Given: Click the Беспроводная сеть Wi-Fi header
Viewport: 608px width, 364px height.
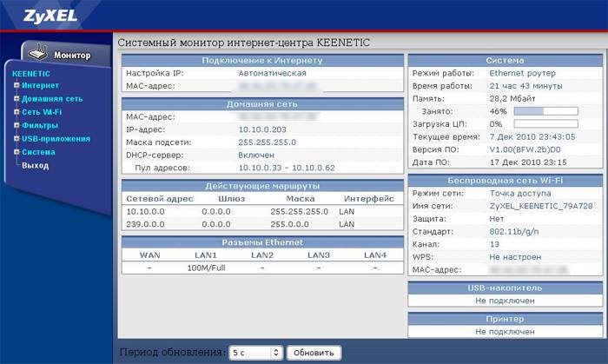Looking at the screenshot, I should [506, 181].
